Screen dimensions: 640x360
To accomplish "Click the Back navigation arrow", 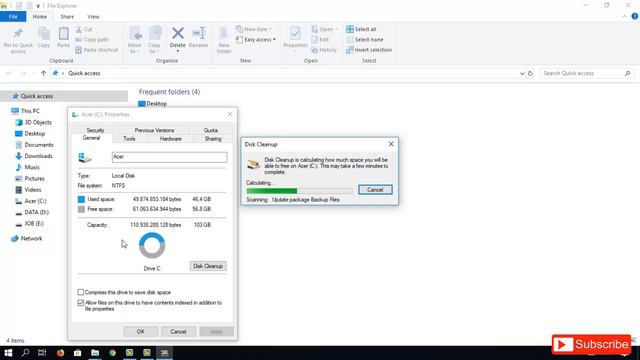I will (x=9, y=73).
